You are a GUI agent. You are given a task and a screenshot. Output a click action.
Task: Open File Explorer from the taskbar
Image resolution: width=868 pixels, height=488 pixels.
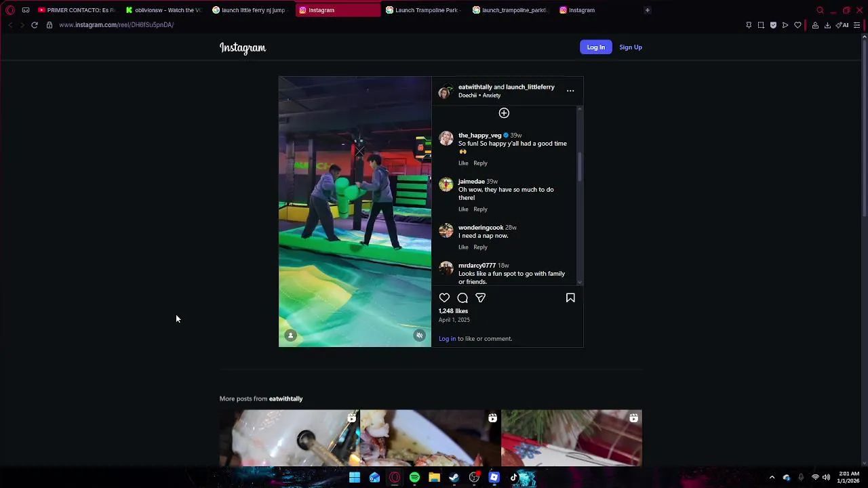pos(434,478)
